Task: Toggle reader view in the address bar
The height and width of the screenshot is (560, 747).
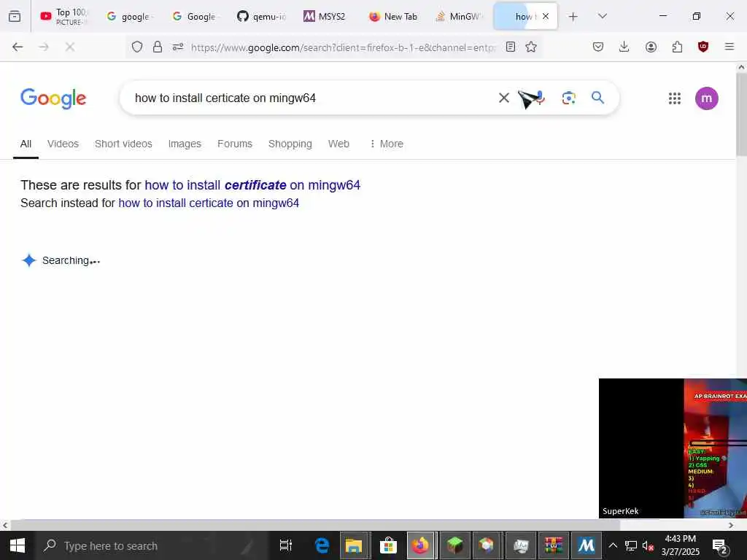Action: [x=511, y=47]
